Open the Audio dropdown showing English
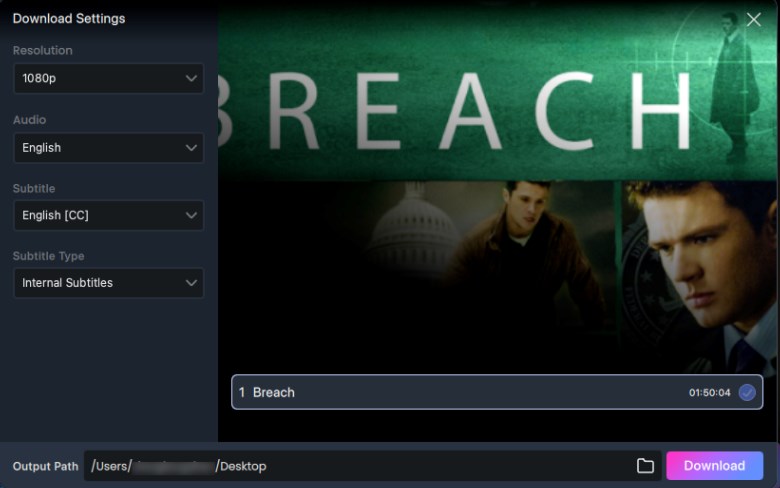Image resolution: width=780 pixels, height=488 pixels. tap(108, 148)
